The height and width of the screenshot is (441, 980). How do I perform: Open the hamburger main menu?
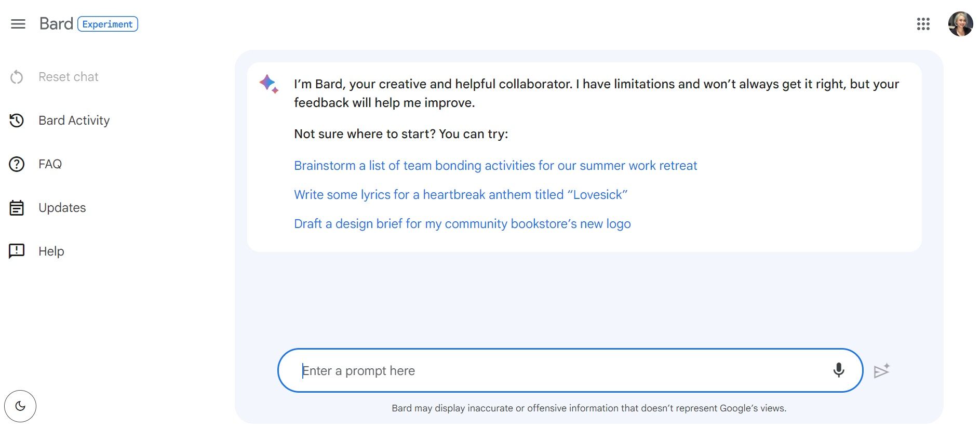coord(18,24)
